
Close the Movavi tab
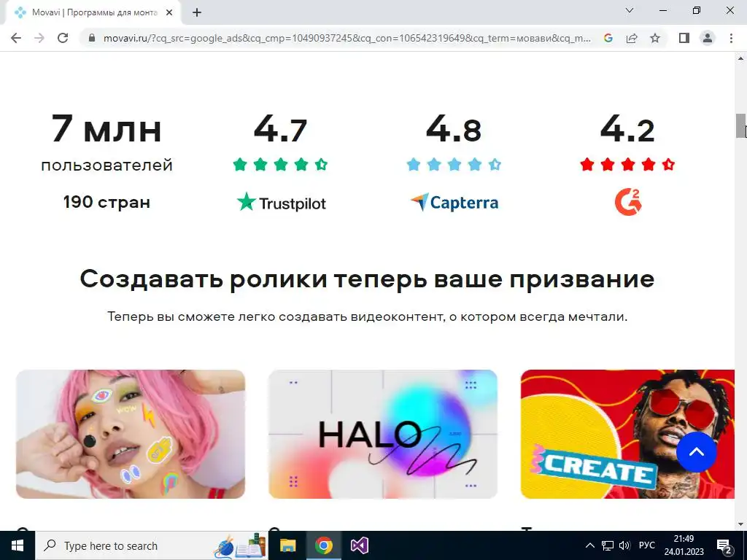click(x=169, y=12)
